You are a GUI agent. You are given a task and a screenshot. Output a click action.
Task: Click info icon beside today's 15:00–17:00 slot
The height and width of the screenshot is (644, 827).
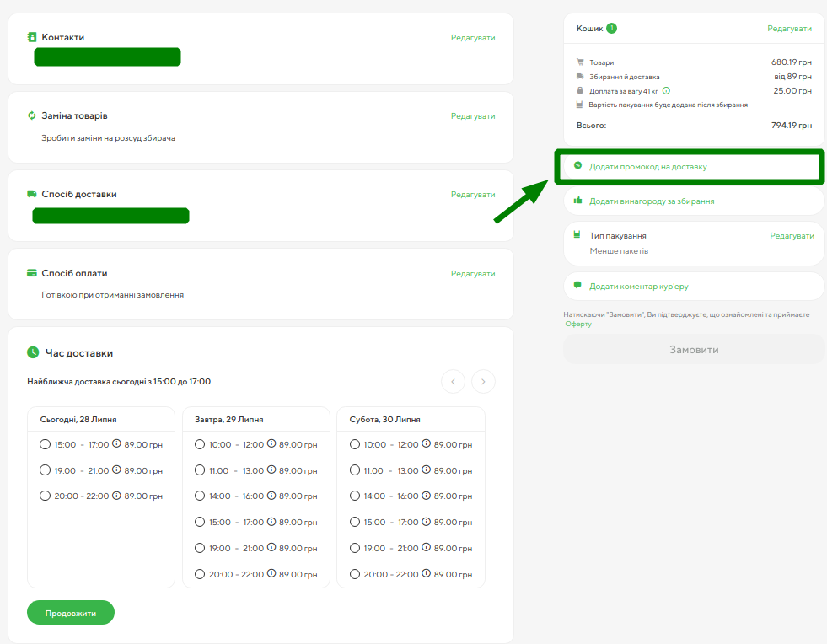[x=116, y=444]
